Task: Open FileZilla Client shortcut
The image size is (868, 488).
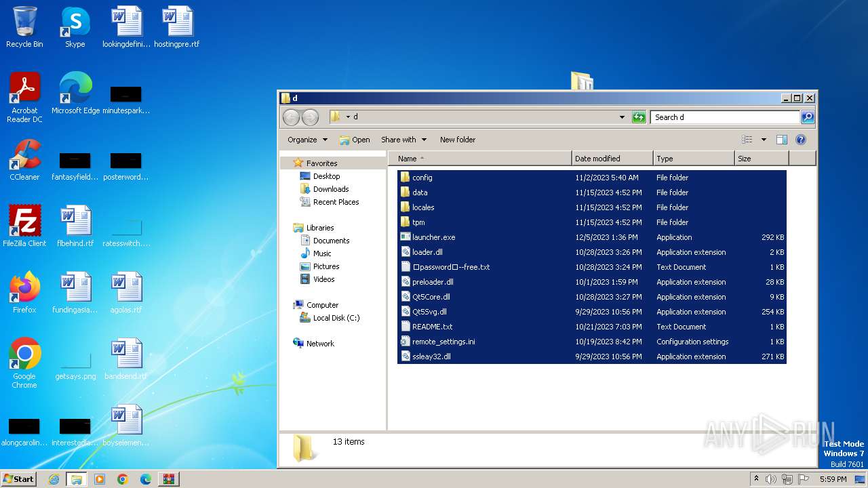Action: (x=24, y=226)
